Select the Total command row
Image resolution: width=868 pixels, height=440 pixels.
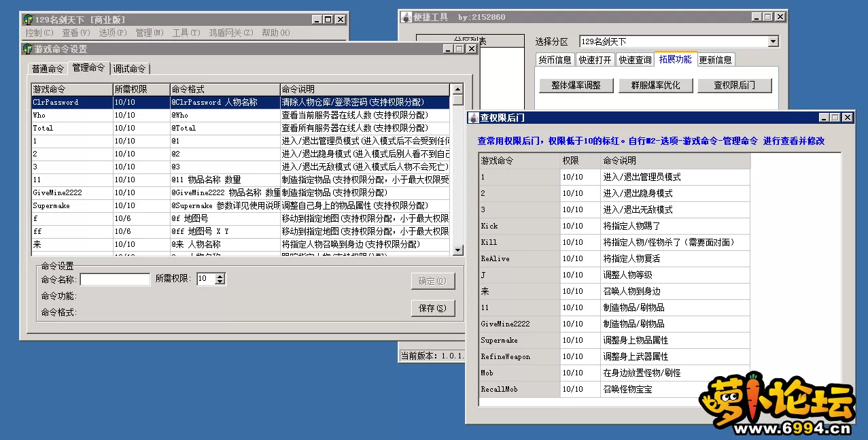[x=241, y=128]
